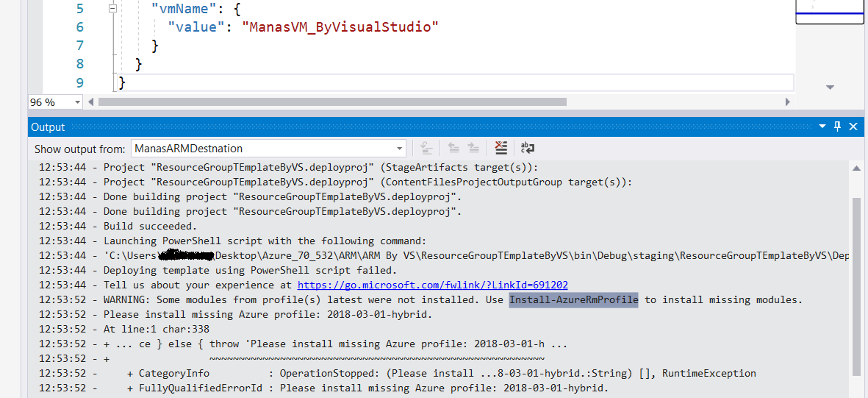This screenshot has height=398, width=868.
Task: Click highlighted Install-AzureRmProfile text
Action: [573, 300]
